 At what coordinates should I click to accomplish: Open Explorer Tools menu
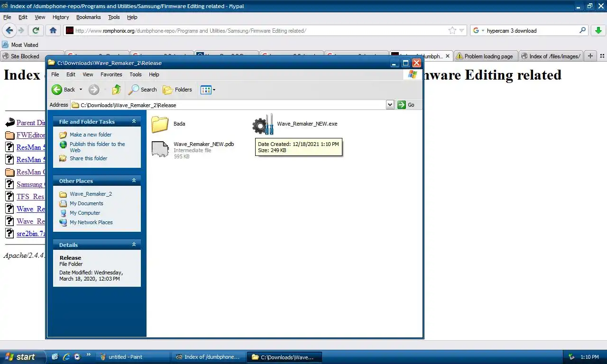(136, 74)
